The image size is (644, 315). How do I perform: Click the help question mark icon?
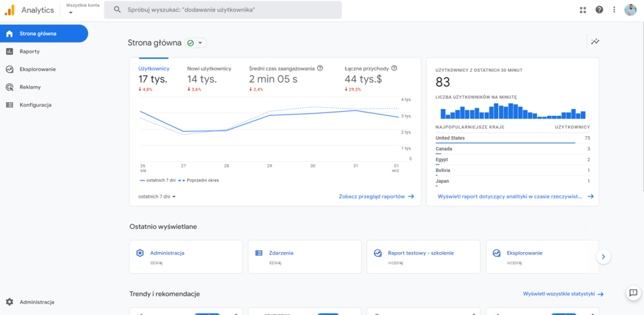click(x=599, y=9)
